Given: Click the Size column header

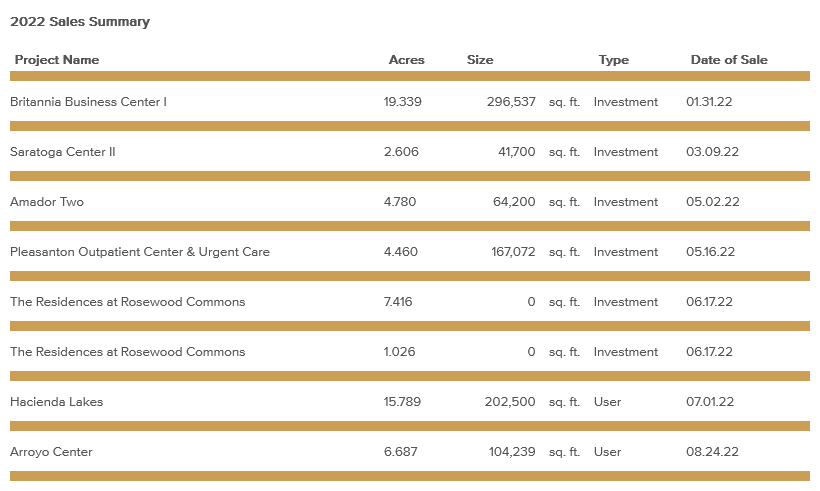Looking at the screenshot, I should [x=480, y=60].
